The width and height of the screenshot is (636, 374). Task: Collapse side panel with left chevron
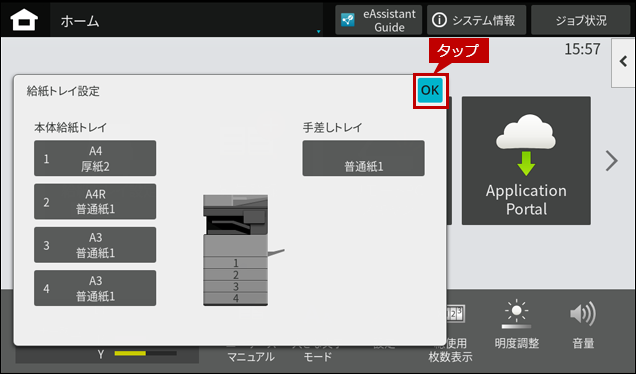(623, 62)
